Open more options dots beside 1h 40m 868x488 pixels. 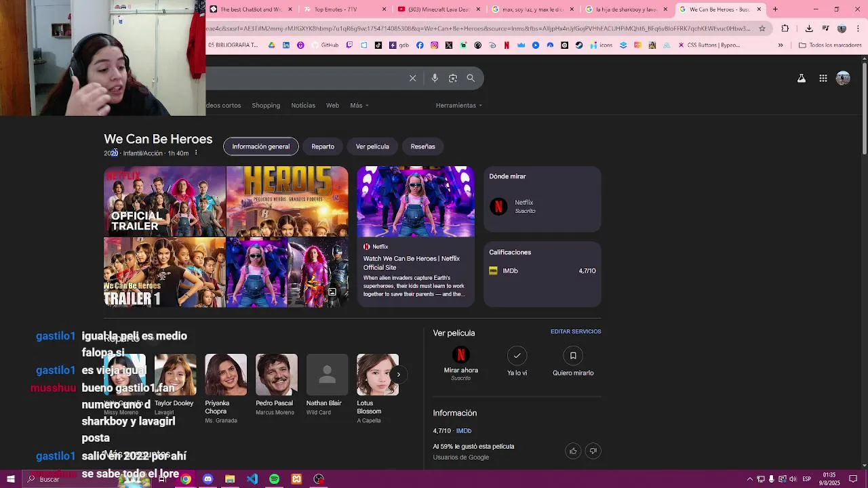[x=196, y=153]
